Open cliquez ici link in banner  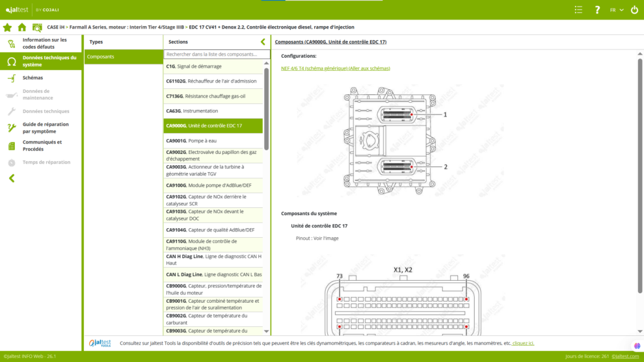click(523, 344)
